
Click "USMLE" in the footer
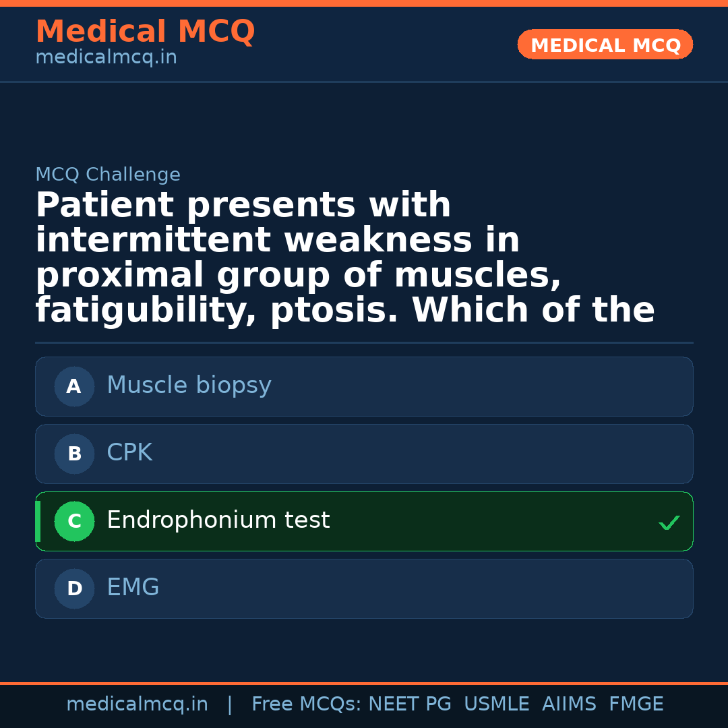496,704
